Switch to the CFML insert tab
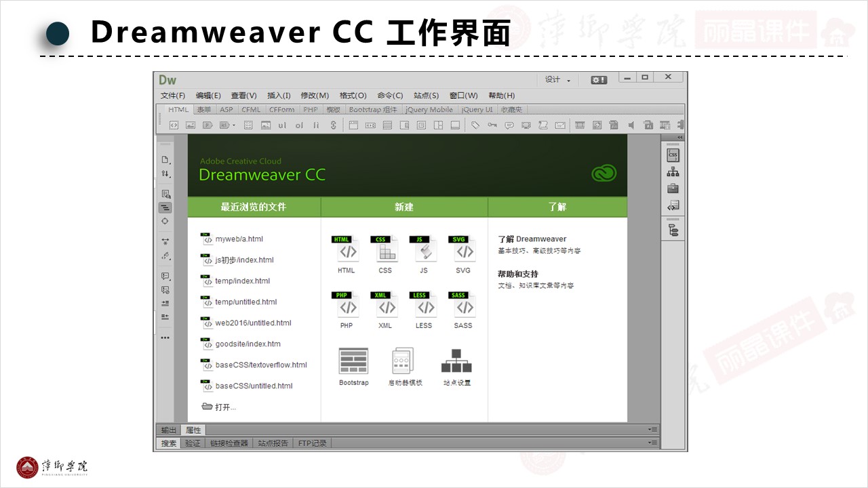The height and width of the screenshot is (488, 868). point(251,110)
